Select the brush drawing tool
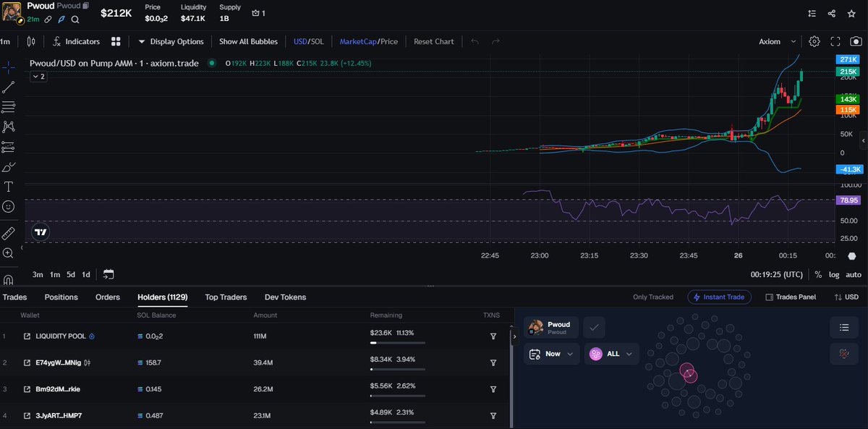The width and height of the screenshot is (868, 429). click(8, 167)
